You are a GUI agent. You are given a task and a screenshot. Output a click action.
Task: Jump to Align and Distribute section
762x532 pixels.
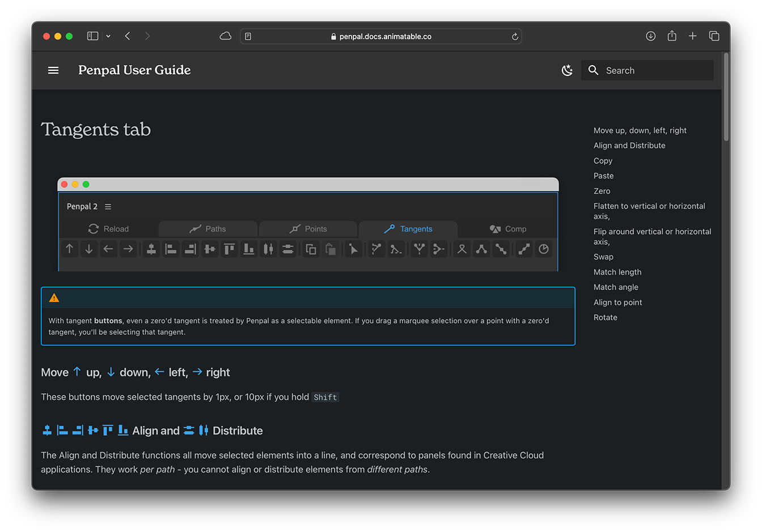629,146
